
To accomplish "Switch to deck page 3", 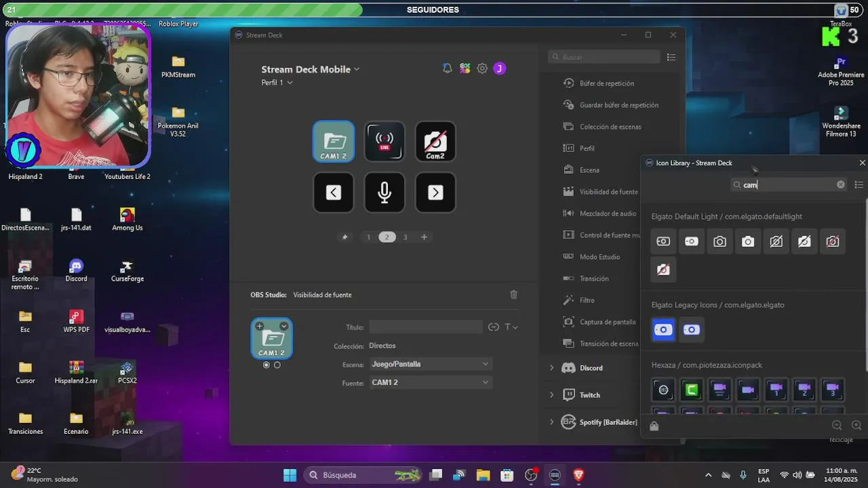I will click(x=406, y=237).
